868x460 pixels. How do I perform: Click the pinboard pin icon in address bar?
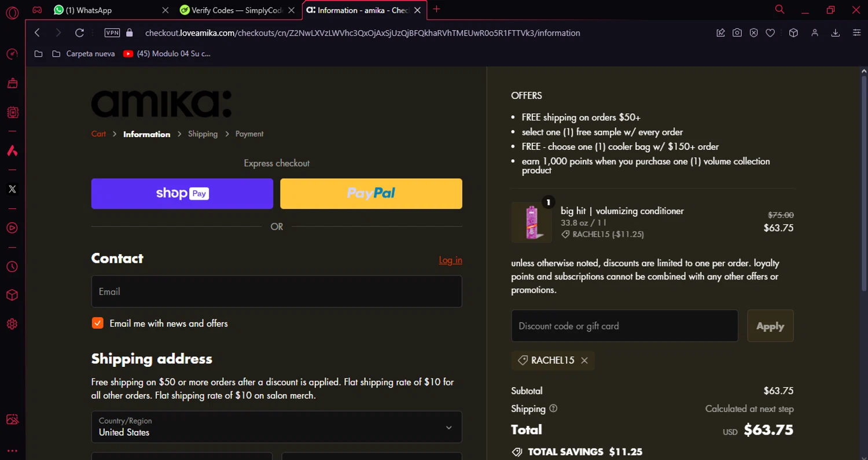[x=720, y=33]
